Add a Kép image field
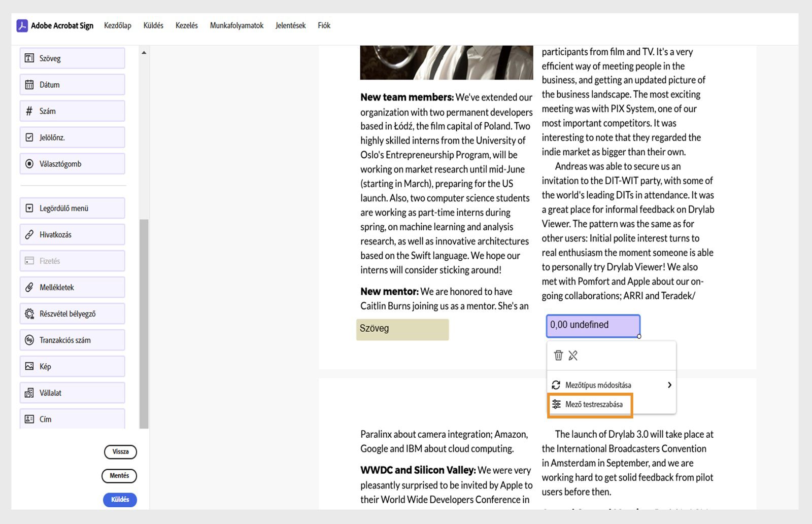This screenshot has height=524, width=812. point(73,366)
